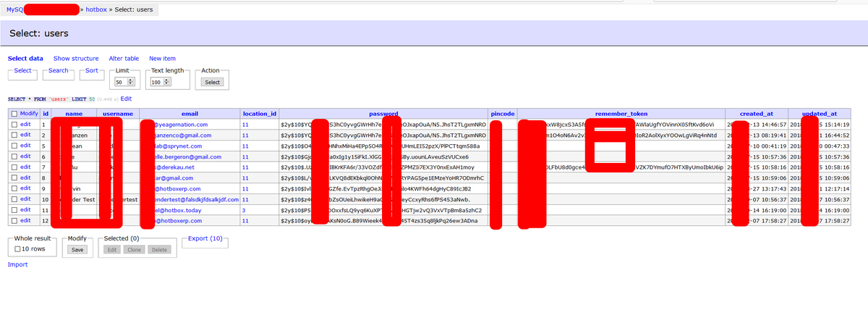Image resolution: width=868 pixels, height=318 pixels.
Task: Open the New item form
Action: pyautogui.click(x=162, y=59)
